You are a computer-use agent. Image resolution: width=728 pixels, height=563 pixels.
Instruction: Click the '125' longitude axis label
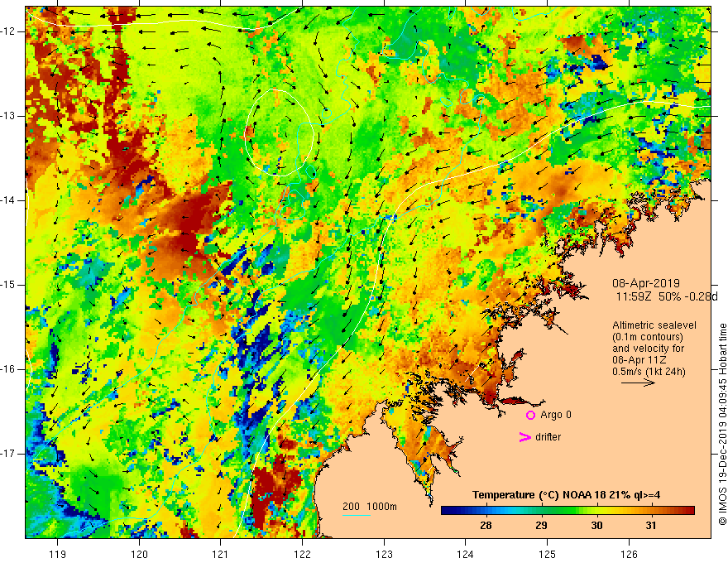click(x=548, y=554)
